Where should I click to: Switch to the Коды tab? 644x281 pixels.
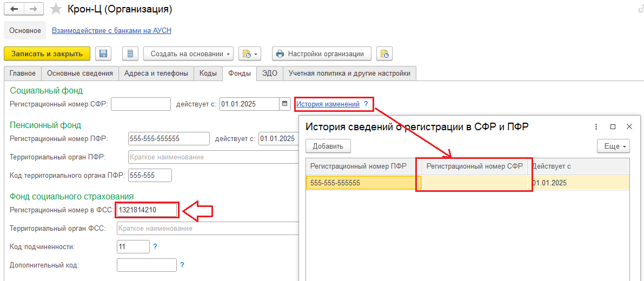click(208, 73)
